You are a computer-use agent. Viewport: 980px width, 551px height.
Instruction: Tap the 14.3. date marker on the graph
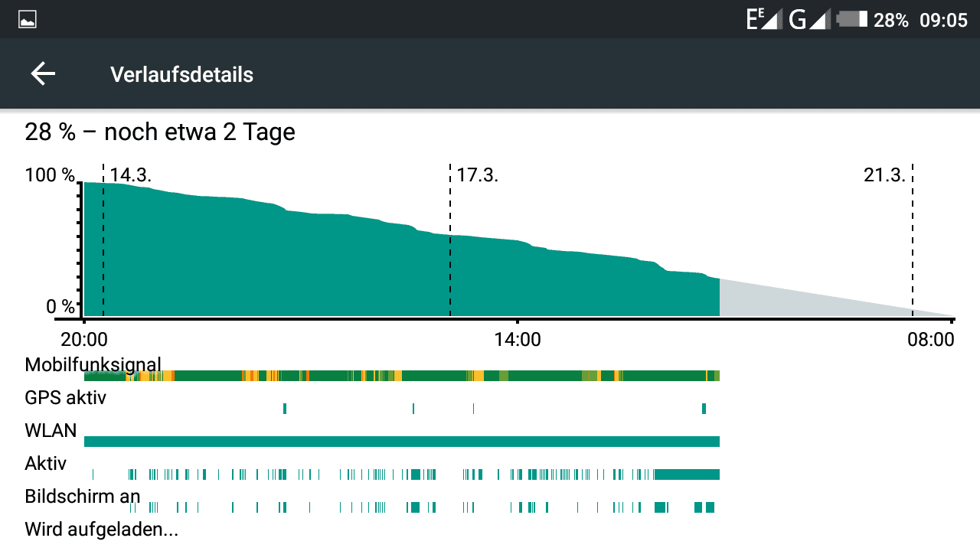click(131, 175)
